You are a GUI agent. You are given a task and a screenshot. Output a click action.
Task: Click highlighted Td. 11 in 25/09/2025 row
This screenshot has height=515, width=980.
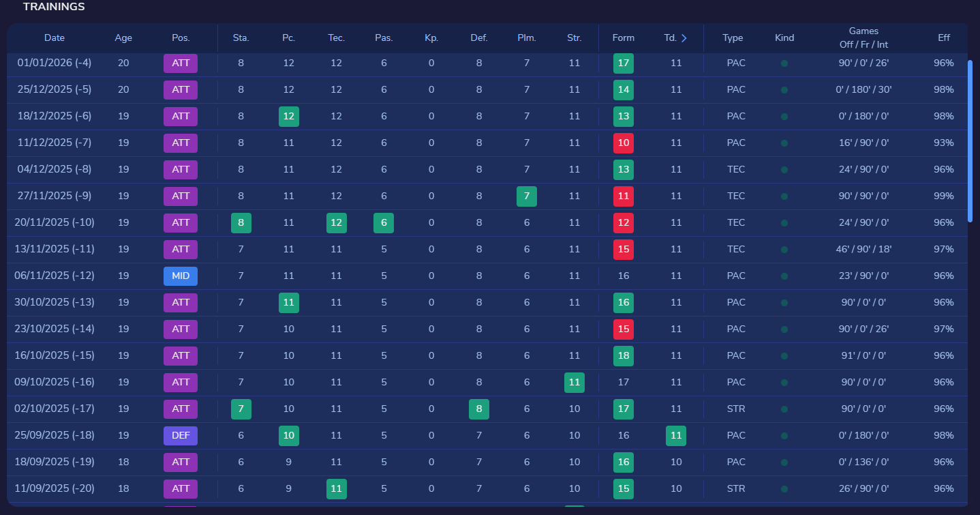[x=675, y=436]
